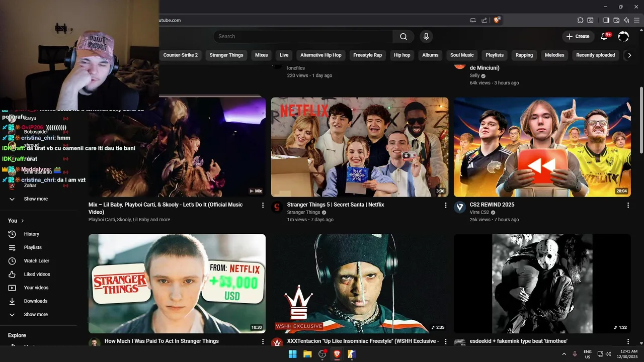
Task: Open tab search icon in Brave toolbar
Action: tap(590, 20)
